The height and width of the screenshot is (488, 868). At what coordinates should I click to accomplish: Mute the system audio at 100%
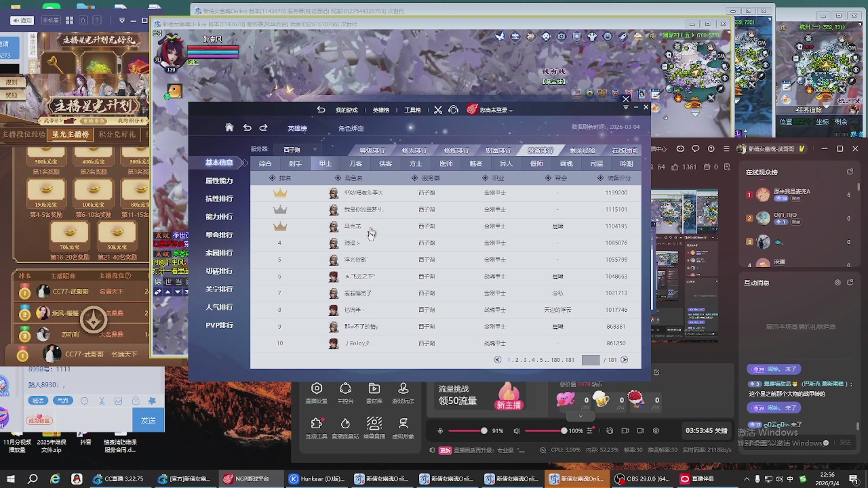coord(517,430)
